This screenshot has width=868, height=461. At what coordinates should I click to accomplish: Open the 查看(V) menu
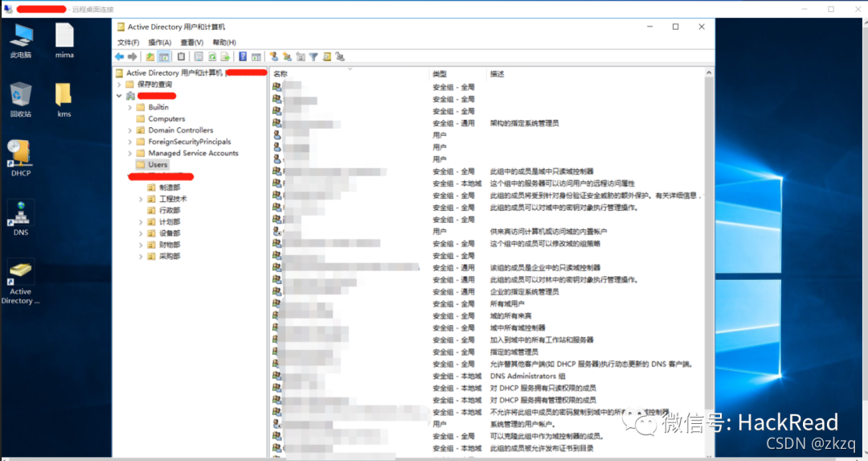click(x=191, y=42)
